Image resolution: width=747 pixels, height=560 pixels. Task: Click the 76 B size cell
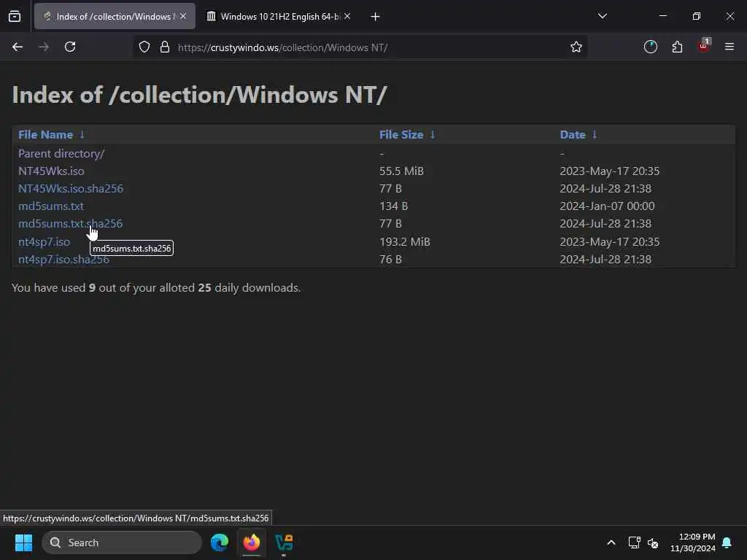coord(390,260)
